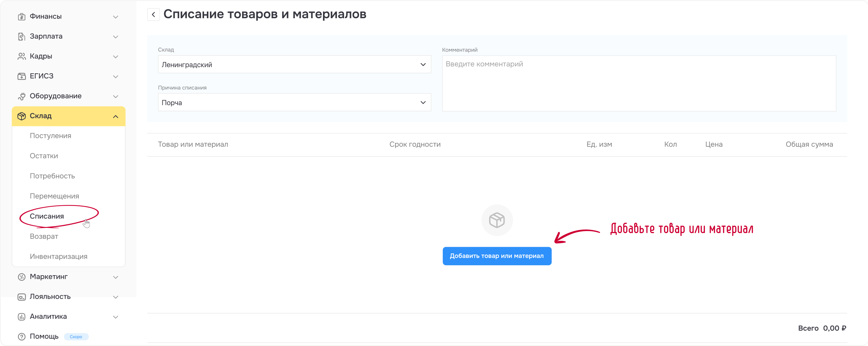Click the Срок годности column header
Viewport: 868px width, 346px height.
415,144
